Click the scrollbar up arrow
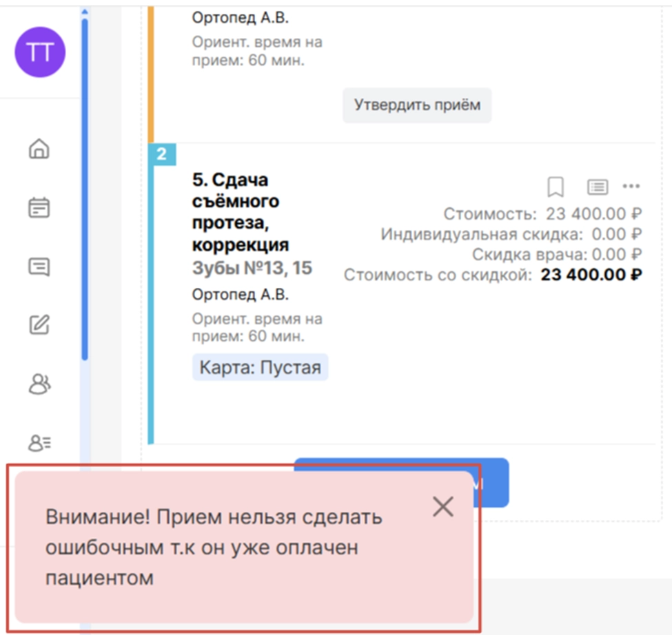This screenshot has width=672, height=635. [x=85, y=12]
